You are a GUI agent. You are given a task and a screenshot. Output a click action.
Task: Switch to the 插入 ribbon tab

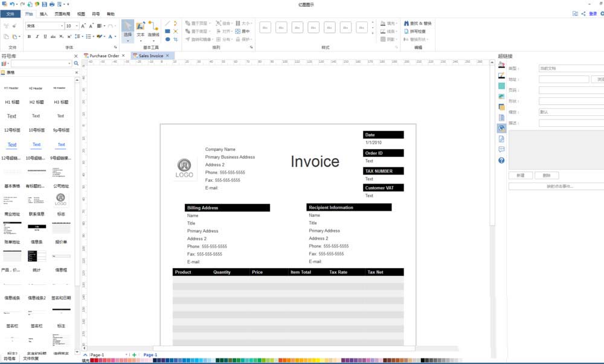click(43, 14)
